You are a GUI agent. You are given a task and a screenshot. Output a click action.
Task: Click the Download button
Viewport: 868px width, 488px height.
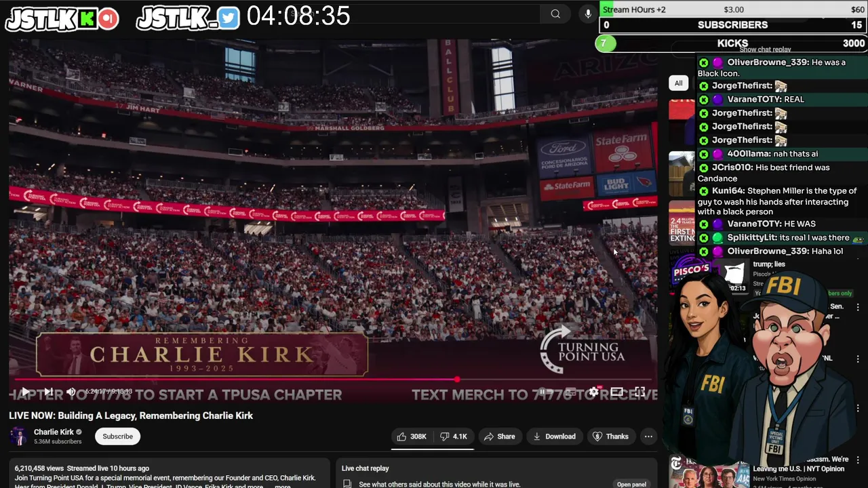(554, 436)
